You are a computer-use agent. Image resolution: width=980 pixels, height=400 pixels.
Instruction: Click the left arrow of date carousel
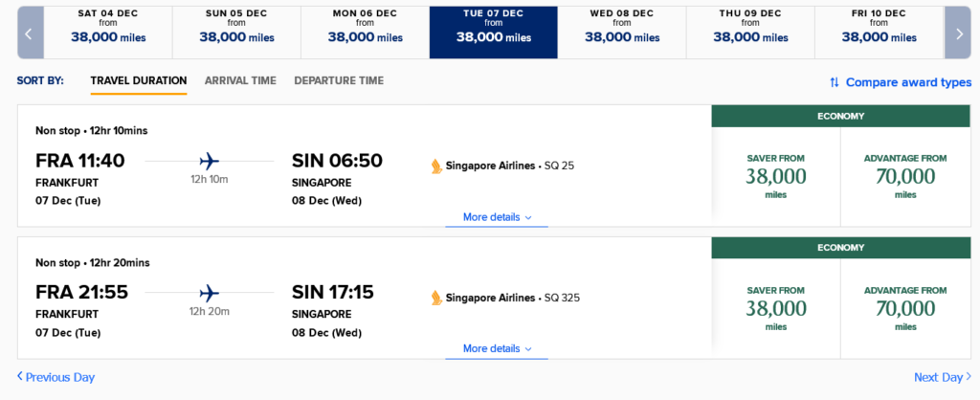click(29, 33)
